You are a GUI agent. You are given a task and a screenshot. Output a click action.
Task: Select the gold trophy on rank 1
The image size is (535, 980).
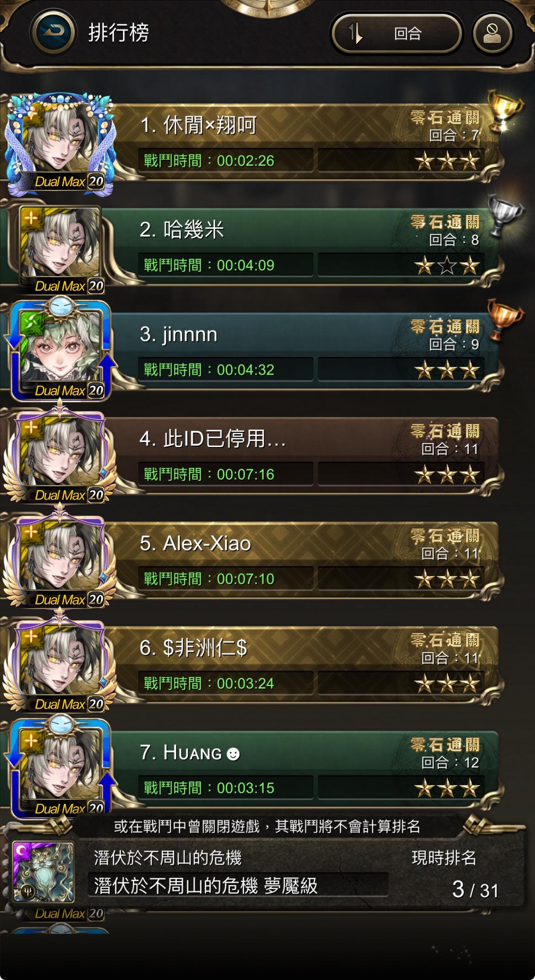pyautogui.click(x=504, y=110)
